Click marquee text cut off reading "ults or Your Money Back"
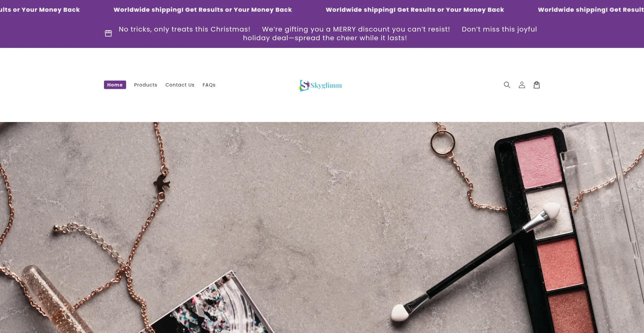 tap(40, 10)
